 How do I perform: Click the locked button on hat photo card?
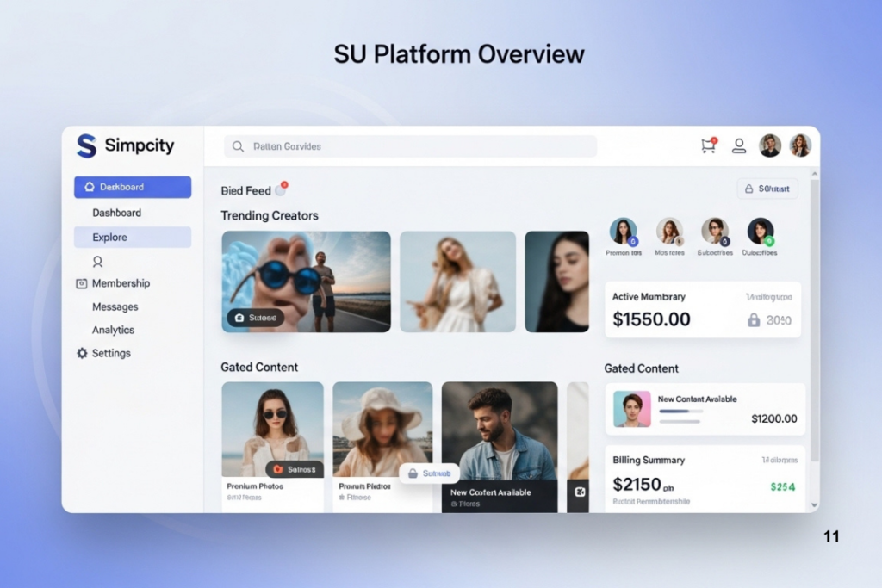(x=429, y=473)
